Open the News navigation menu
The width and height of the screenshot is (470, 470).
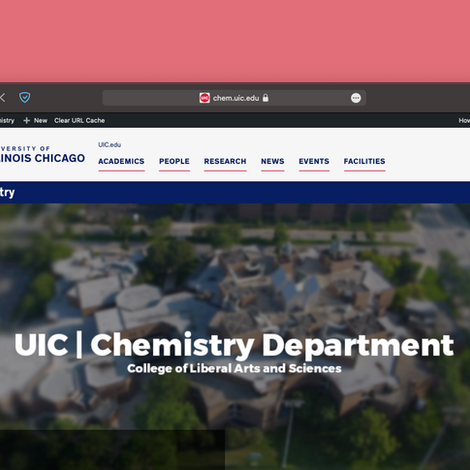pyautogui.click(x=273, y=161)
